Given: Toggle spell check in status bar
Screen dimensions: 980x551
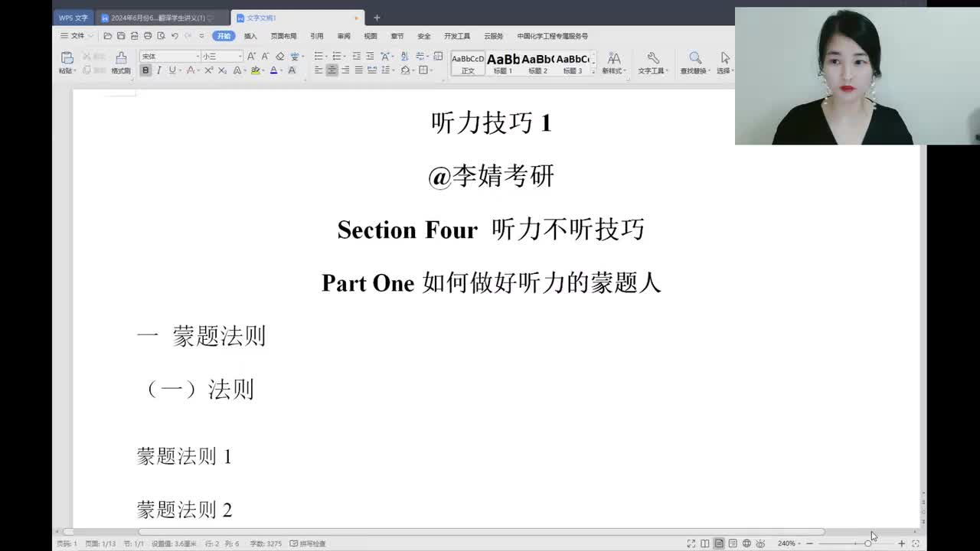Looking at the screenshot, I should coord(308,543).
